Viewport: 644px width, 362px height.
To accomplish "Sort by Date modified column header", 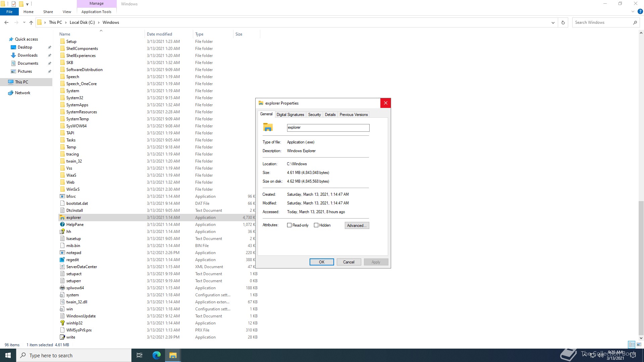I will click(169, 34).
